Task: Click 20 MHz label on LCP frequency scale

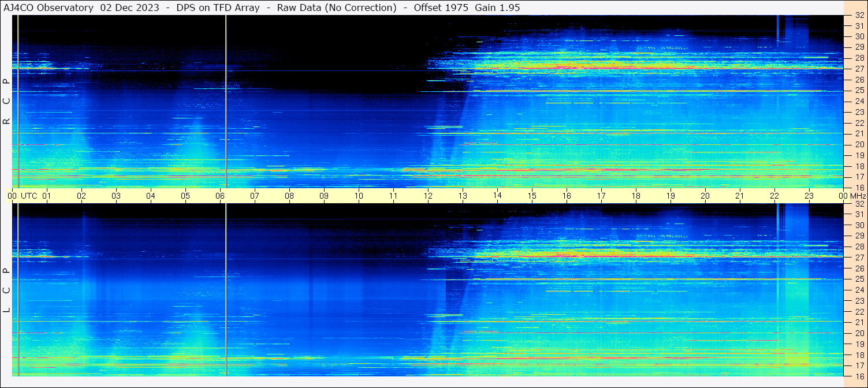Action: [x=859, y=333]
